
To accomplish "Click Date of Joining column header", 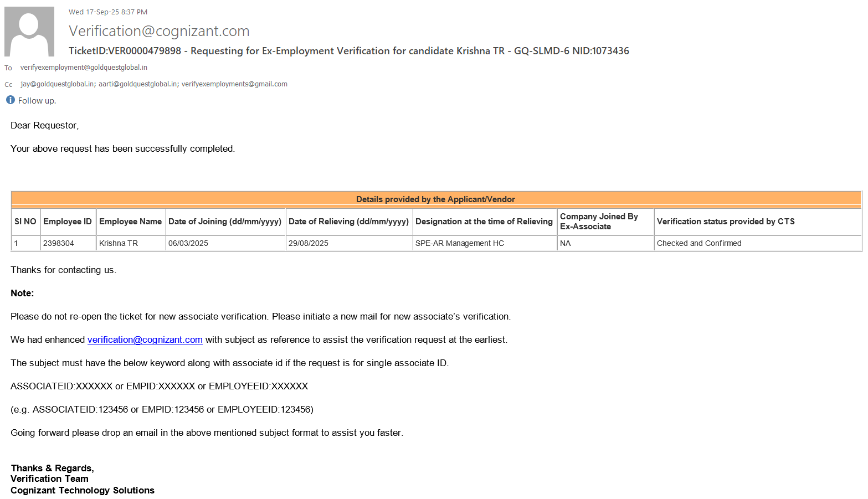I will click(225, 222).
